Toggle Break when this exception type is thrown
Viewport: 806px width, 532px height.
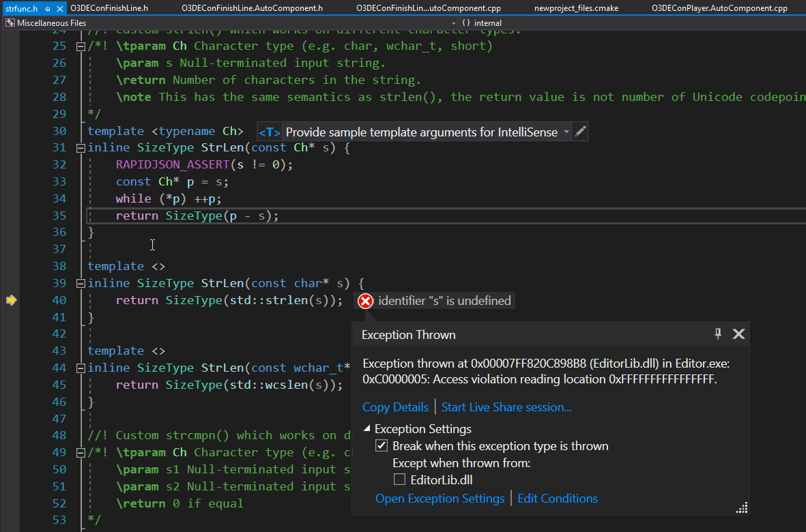(382, 446)
